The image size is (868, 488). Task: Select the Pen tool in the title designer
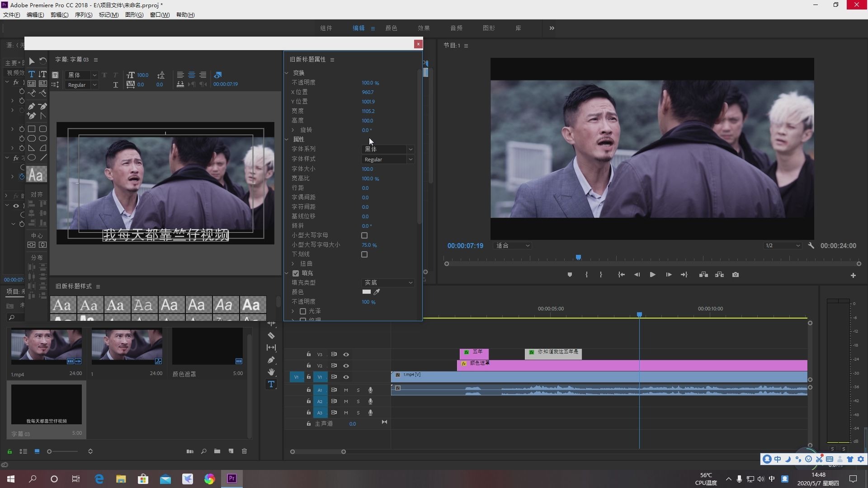point(32,107)
